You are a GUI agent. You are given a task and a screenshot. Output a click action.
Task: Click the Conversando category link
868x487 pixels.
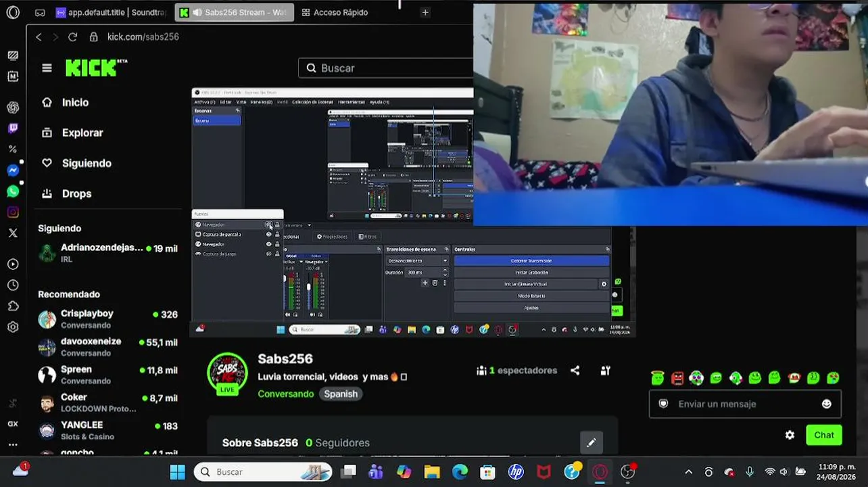pos(286,394)
